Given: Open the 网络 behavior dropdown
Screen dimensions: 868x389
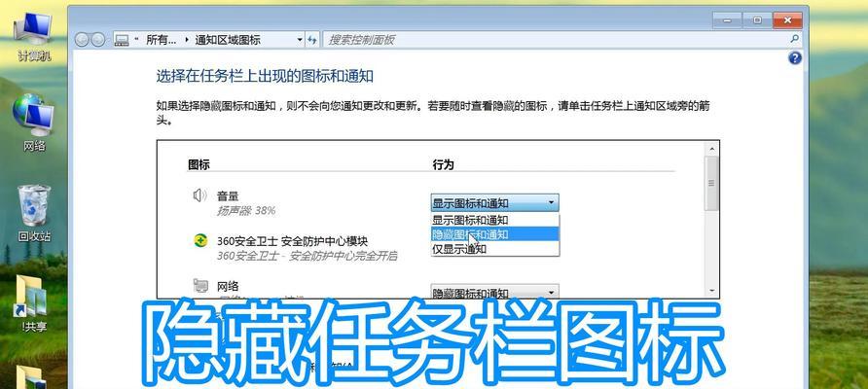Looking at the screenshot, I should (x=495, y=292).
